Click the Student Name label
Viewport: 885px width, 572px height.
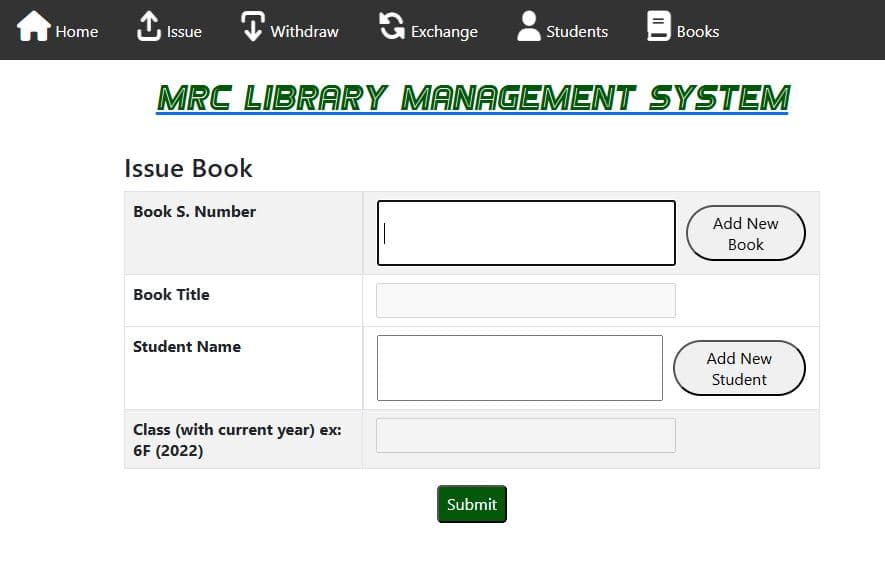[187, 347]
